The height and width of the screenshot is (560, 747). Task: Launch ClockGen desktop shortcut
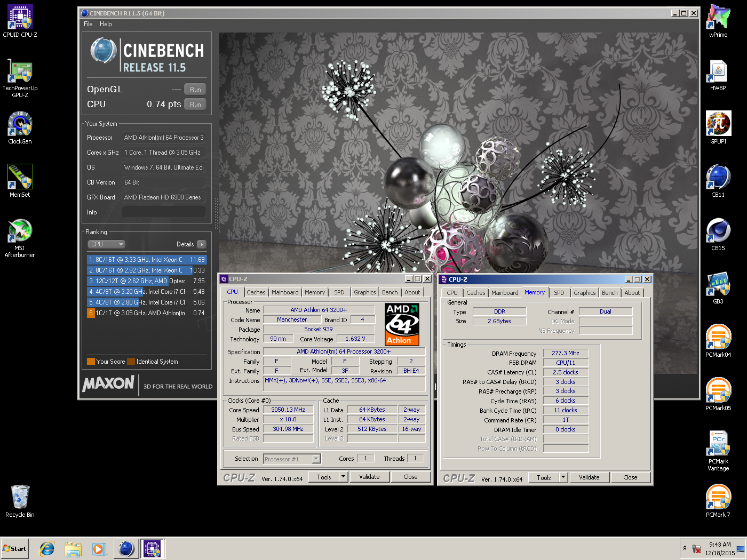[20, 128]
